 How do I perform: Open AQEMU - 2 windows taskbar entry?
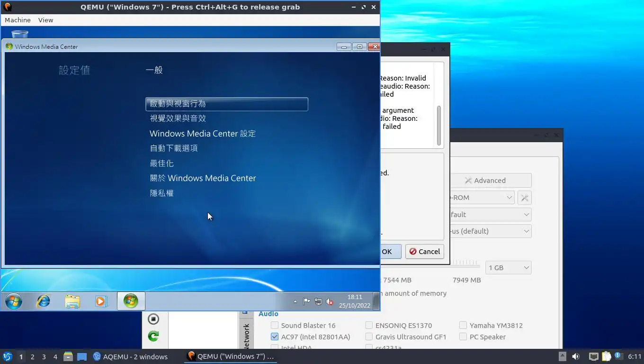[x=131, y=356]
